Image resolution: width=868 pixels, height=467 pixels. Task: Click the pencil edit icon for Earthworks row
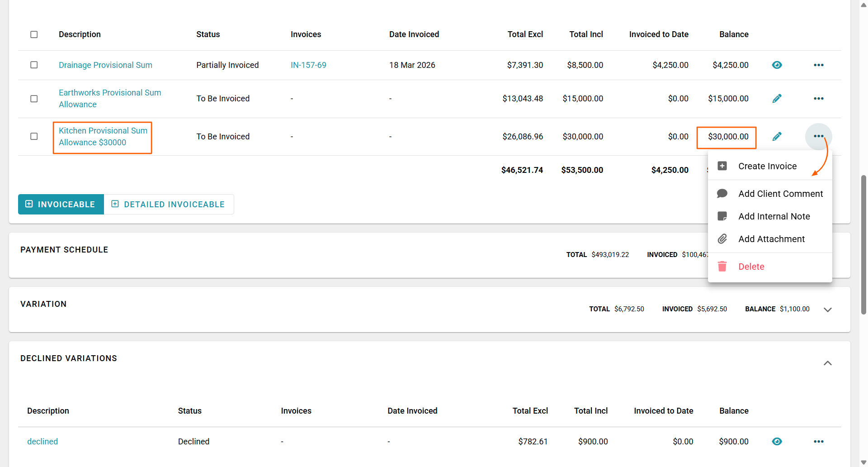[777, 99]
